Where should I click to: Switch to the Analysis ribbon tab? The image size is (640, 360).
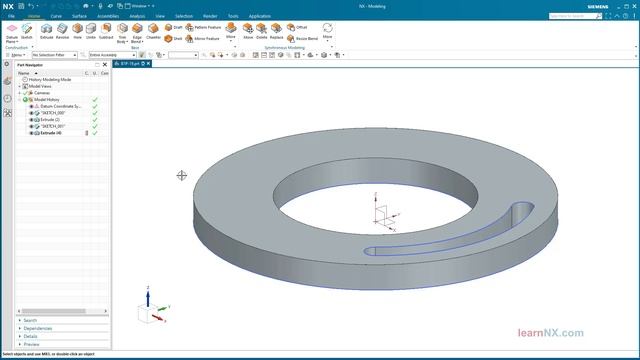(x=137, y=16)
